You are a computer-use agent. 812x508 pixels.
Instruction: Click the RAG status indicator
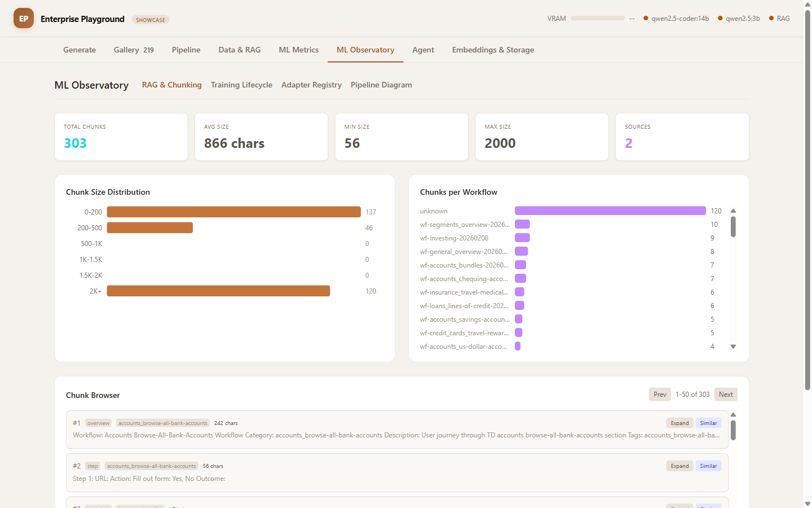point(779,19)
